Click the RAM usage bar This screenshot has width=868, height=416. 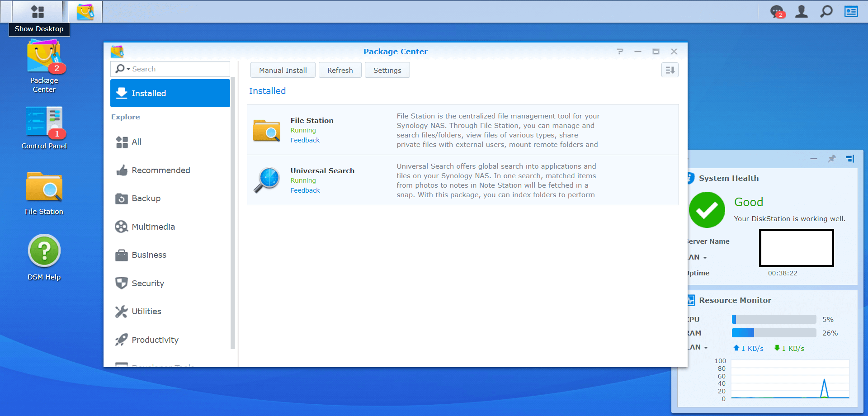point(774,333)
